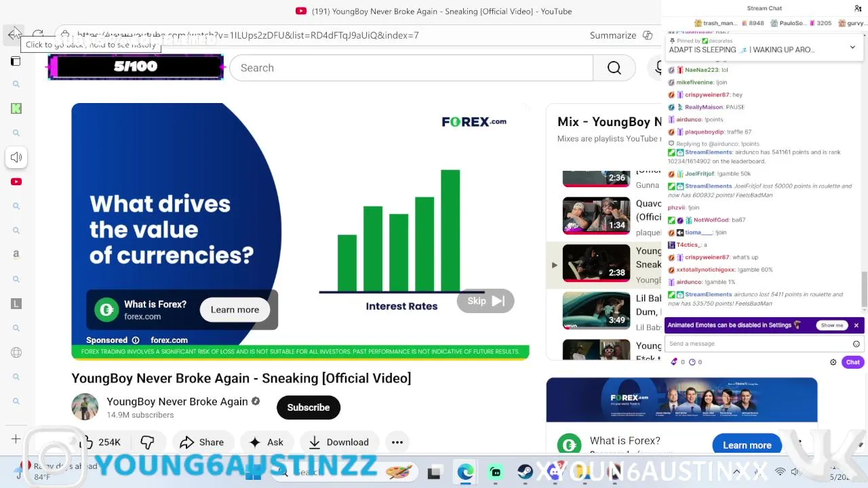Select the currently playing video lasting 2:38
The width and height of the screenshot is (868, 488).
tap(596, 263)
